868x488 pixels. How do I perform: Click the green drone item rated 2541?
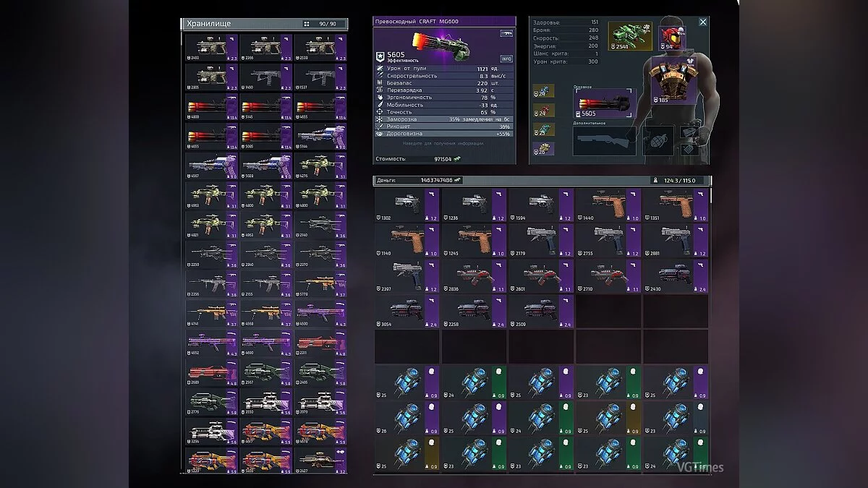(629, 36)
